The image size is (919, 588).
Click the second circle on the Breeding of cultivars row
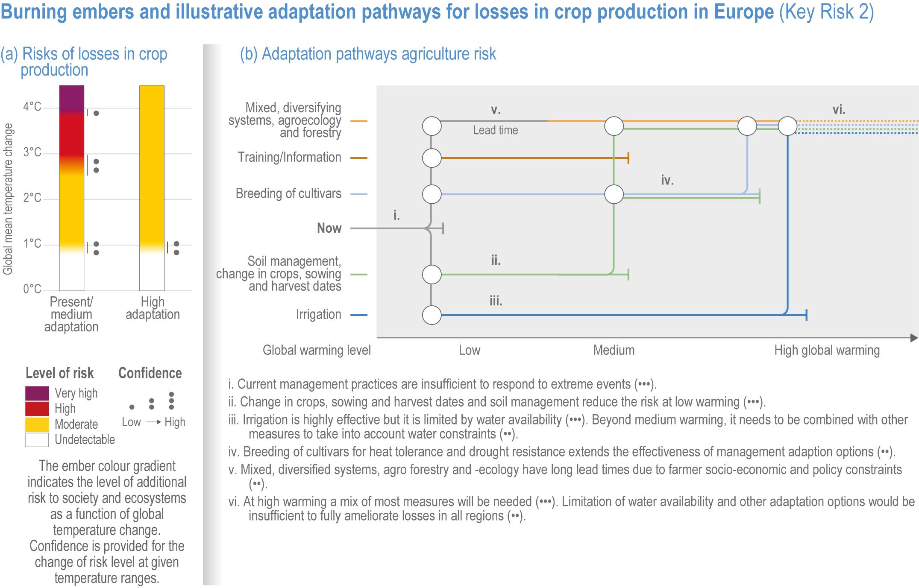[x=614, y=194]
